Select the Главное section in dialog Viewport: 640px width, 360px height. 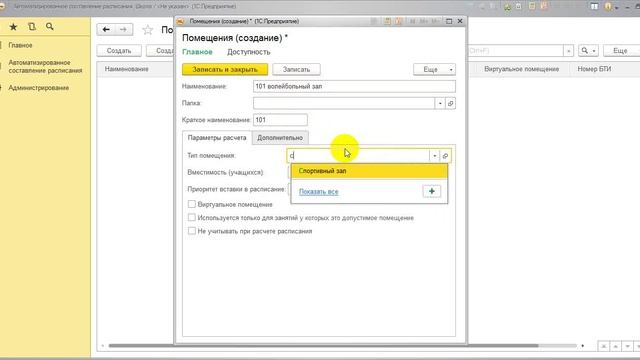tap(197, 52)
